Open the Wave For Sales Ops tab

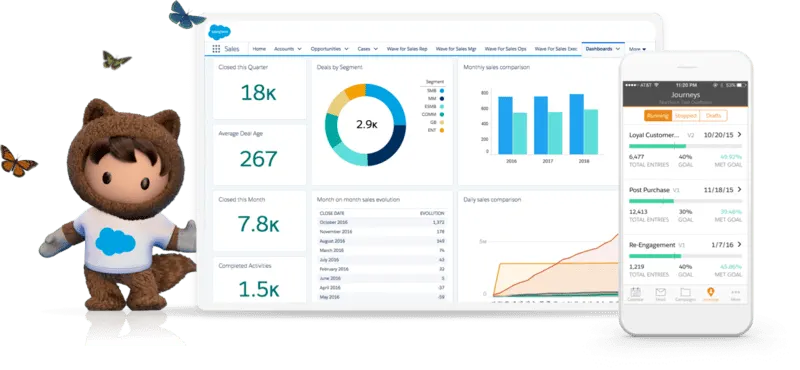[505, 49]
